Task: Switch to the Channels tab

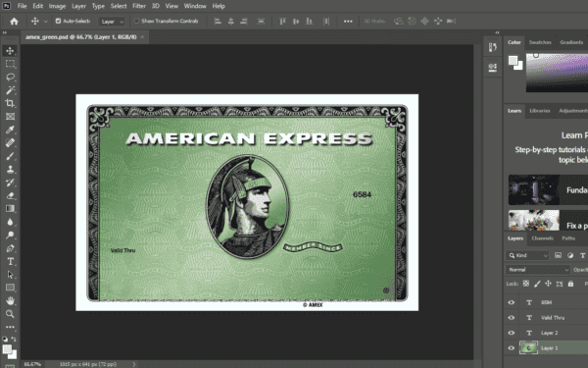Action: pyautogui.click(x=542, y=238)
